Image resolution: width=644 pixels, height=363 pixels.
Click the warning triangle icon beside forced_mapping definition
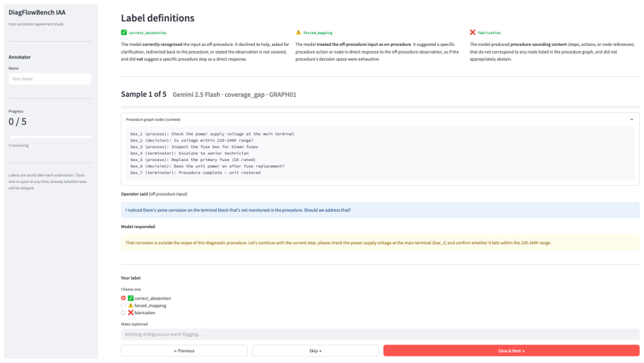tap(298, 32)
